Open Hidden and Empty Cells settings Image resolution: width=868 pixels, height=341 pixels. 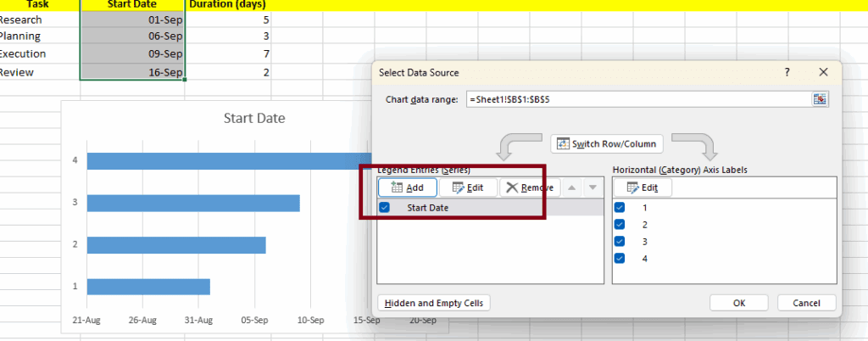[433, 303]
